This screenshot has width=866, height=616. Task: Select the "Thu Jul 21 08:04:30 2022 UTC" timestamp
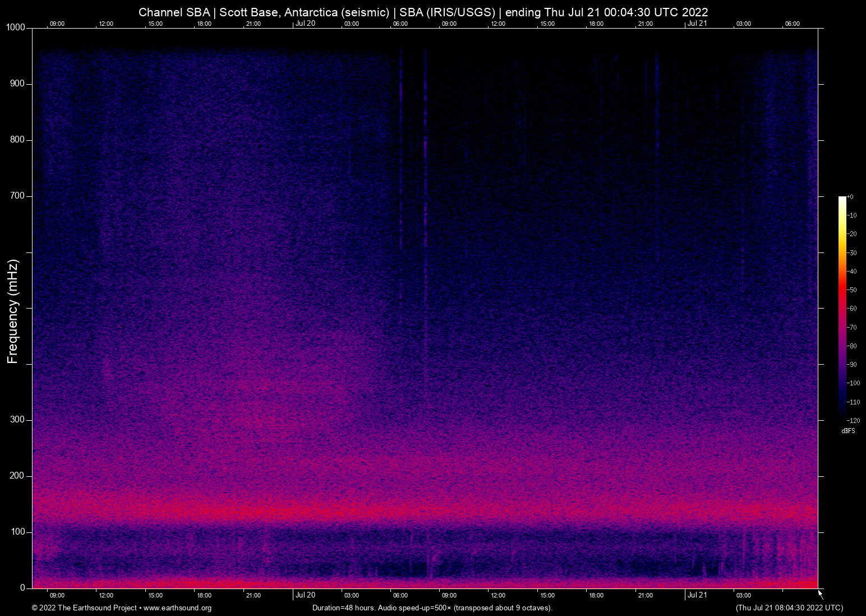tap(789, 608)
